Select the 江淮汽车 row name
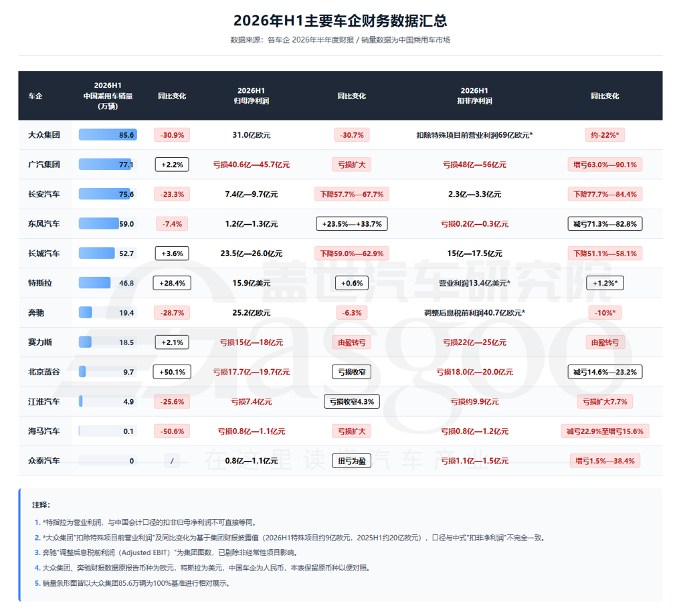 coord(43,401)
